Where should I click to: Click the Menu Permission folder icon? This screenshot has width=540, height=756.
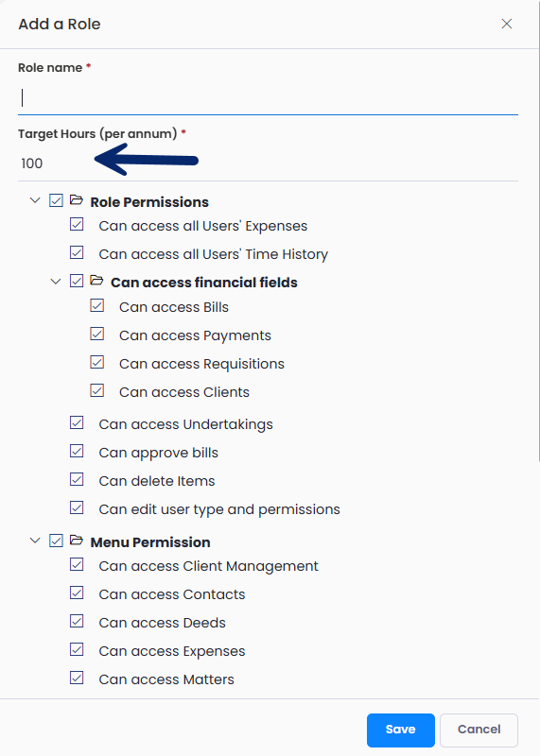point(77,541)
